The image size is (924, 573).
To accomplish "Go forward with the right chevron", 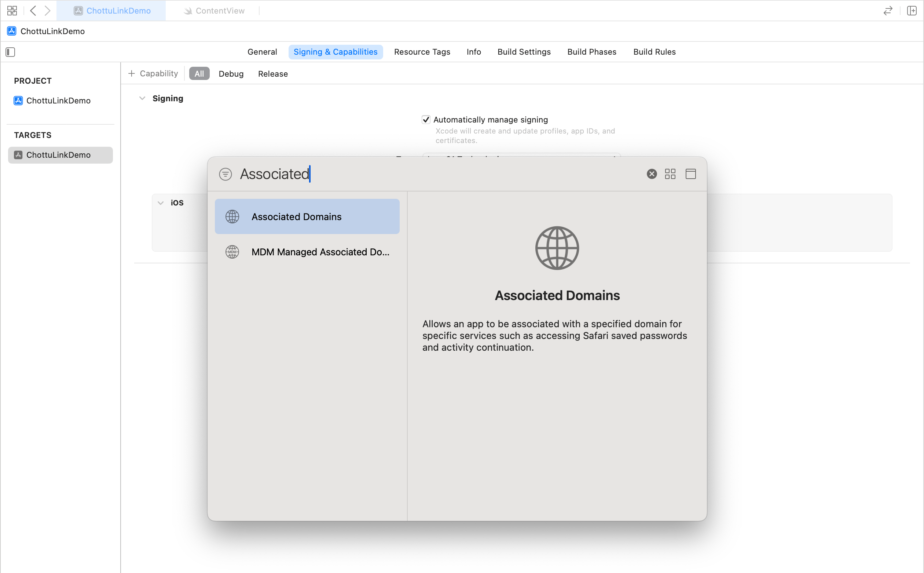I will coord(47,11).
